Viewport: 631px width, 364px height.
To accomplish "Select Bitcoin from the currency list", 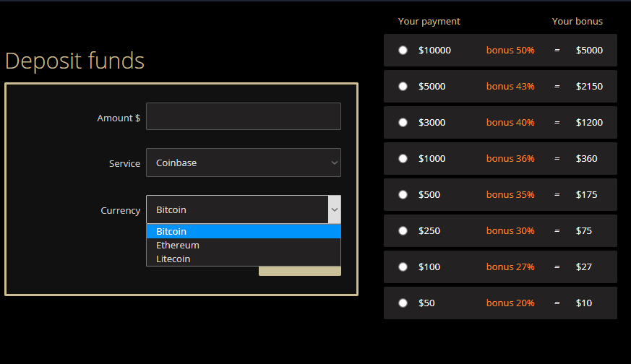I will tap(244, 232).
